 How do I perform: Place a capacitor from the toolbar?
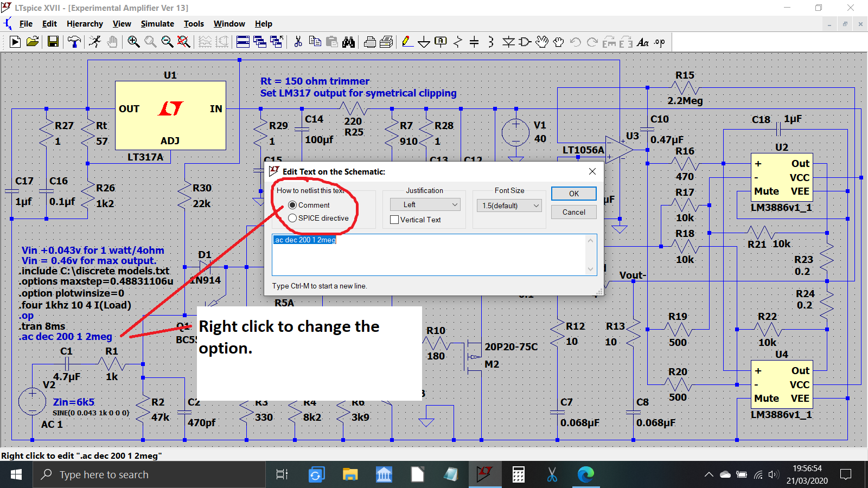(x=474, y=42)
